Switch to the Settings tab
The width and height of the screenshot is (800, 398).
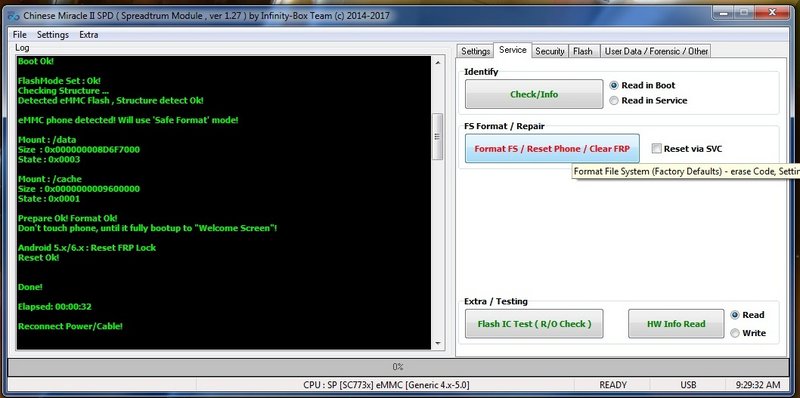pyautogui.click(x=476, y=51)
